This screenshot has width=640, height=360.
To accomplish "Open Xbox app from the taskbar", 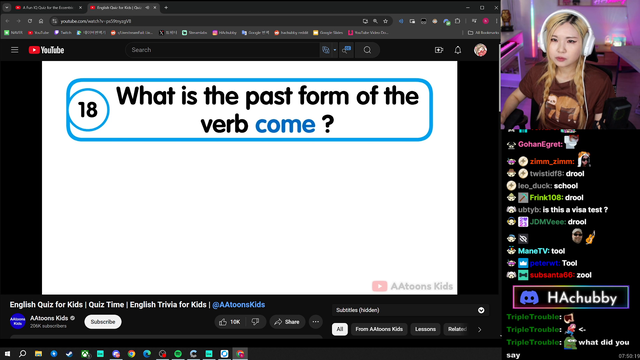I will pyautogui.click(x=85, y=353).
